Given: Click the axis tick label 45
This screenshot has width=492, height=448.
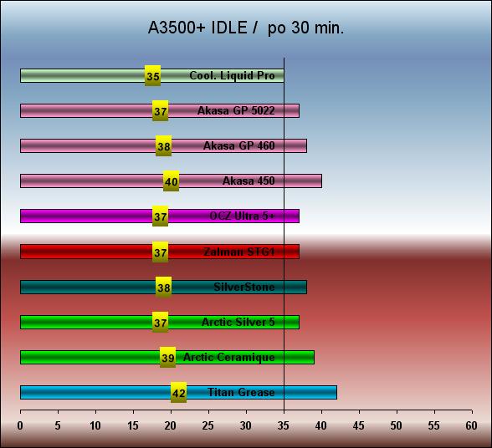Looking at the screenshot, I should (359, 425).
